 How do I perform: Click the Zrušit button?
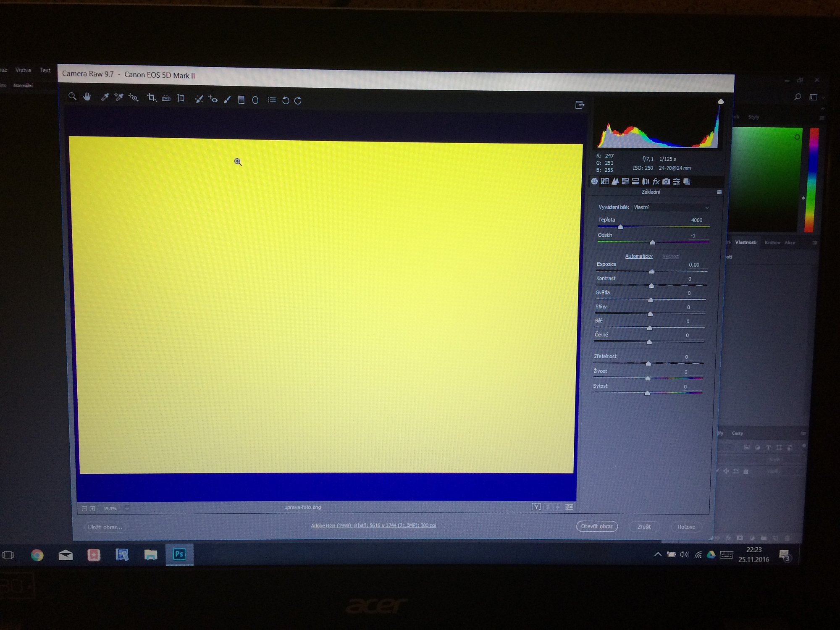[x=644, y=527]
